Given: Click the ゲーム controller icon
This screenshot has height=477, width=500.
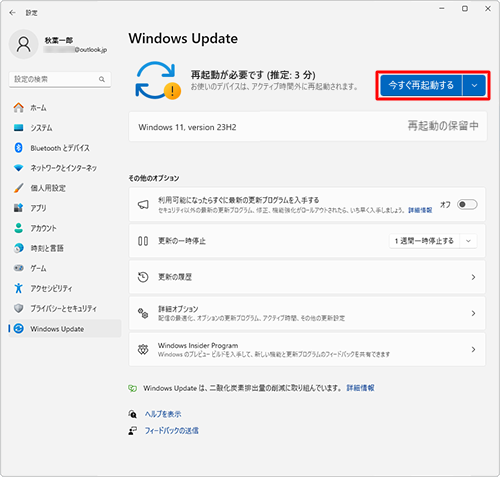Looking at the screenshot, I should click(x=19, y=268).
